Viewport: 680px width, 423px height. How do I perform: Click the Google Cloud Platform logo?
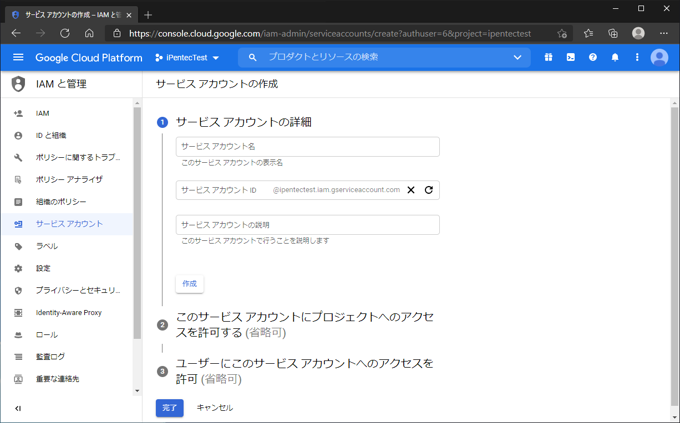(x=88, y=58)
